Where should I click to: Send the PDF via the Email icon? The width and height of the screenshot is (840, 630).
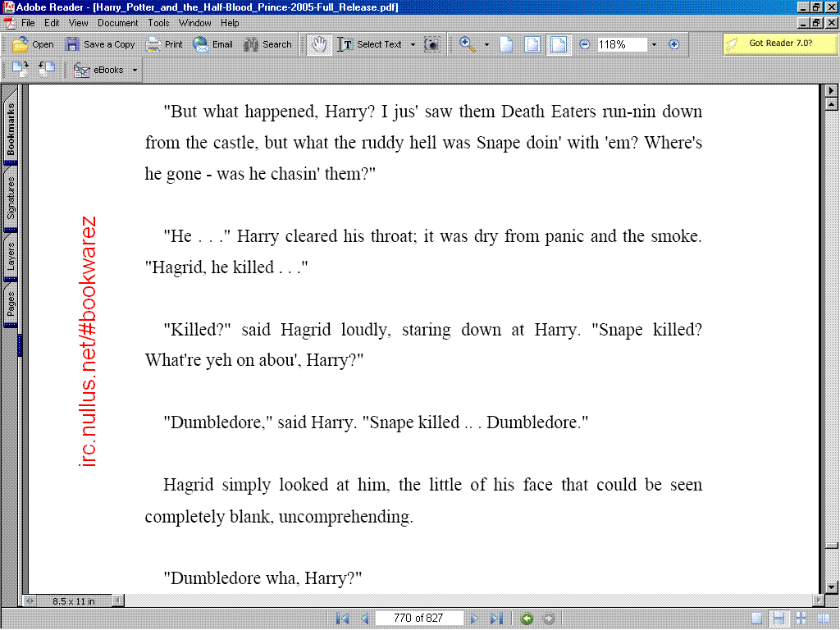[x=201, y=44]
